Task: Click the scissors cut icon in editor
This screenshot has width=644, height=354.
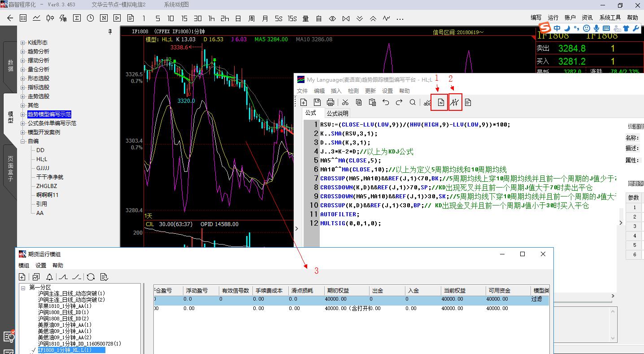Action: [x=345, y=103]
